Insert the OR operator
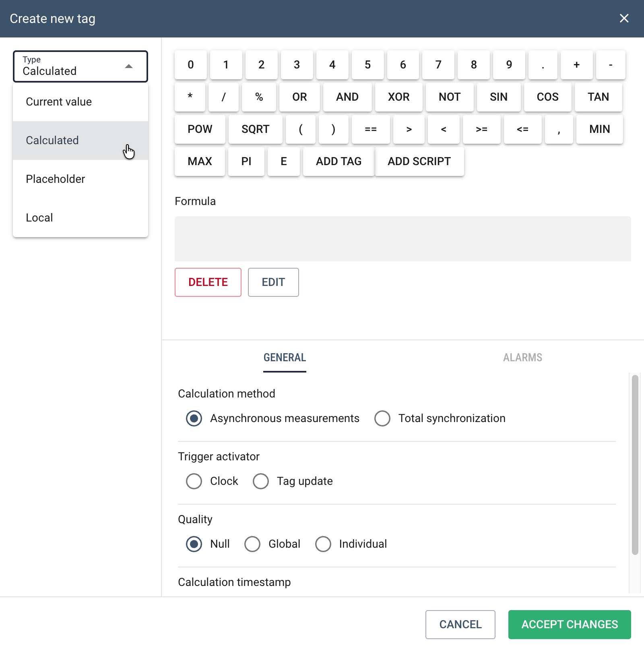This screenshot has height=652, width=644. pos(299,97)
